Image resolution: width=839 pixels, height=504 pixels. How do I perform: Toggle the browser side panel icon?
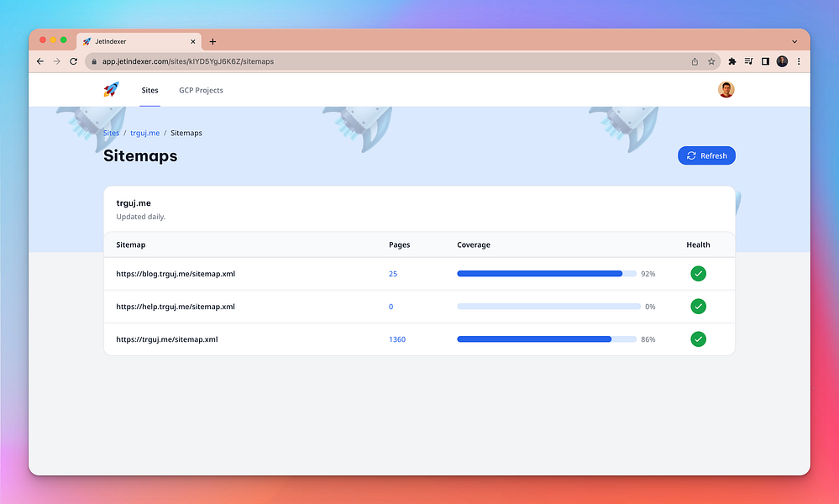click(x=765, y=61)
